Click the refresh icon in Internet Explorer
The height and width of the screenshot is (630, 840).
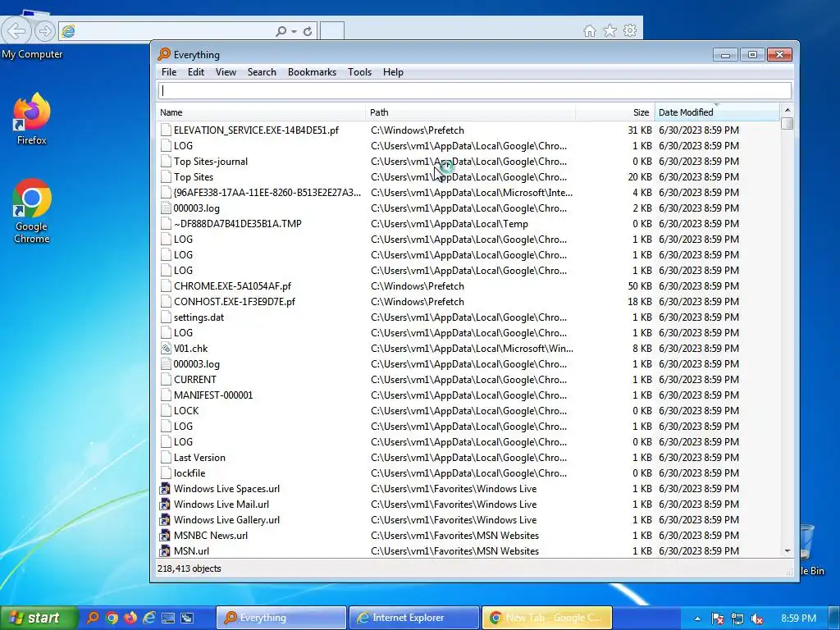(308, 32)
